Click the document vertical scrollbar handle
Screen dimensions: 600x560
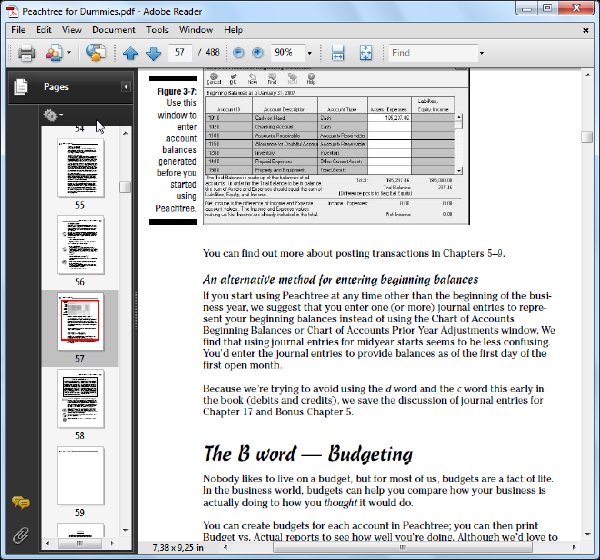[587, 137]
